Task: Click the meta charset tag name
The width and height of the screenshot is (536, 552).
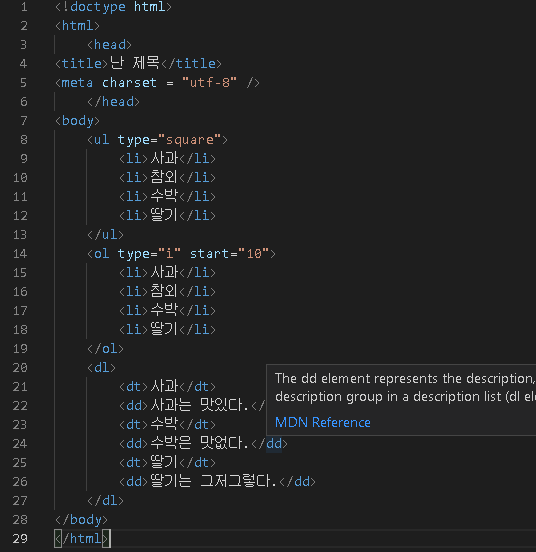Action: (x=77, y=83)
